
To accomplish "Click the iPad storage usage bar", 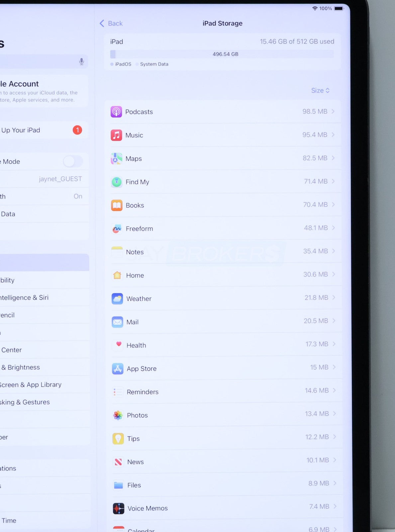I will point(222,54).
